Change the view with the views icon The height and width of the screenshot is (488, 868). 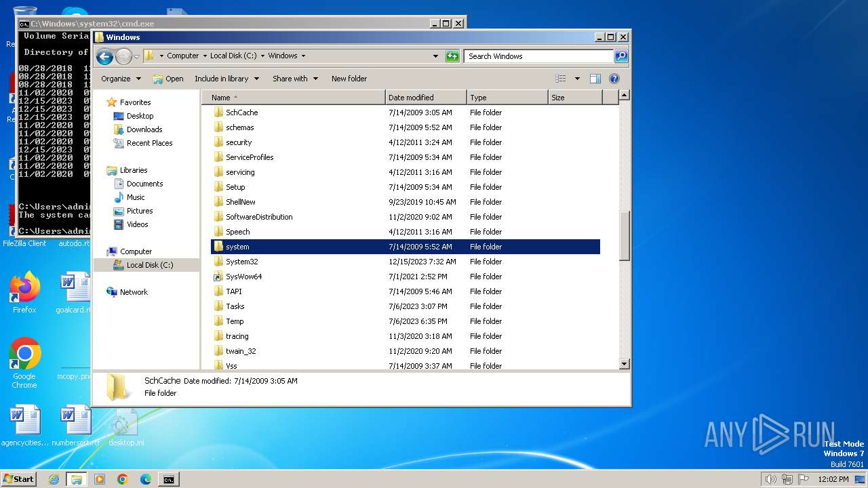click(x=561, y=79)
